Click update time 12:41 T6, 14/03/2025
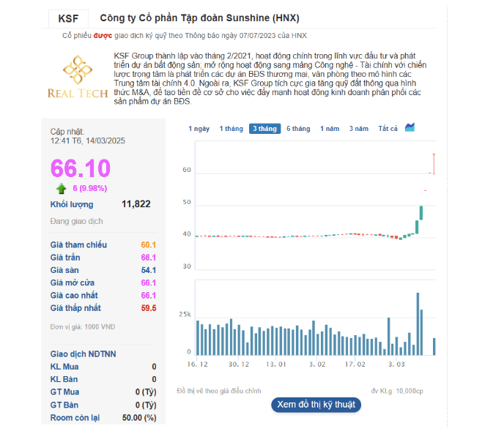This screenshot has width=504, height=431. (88, 141)
